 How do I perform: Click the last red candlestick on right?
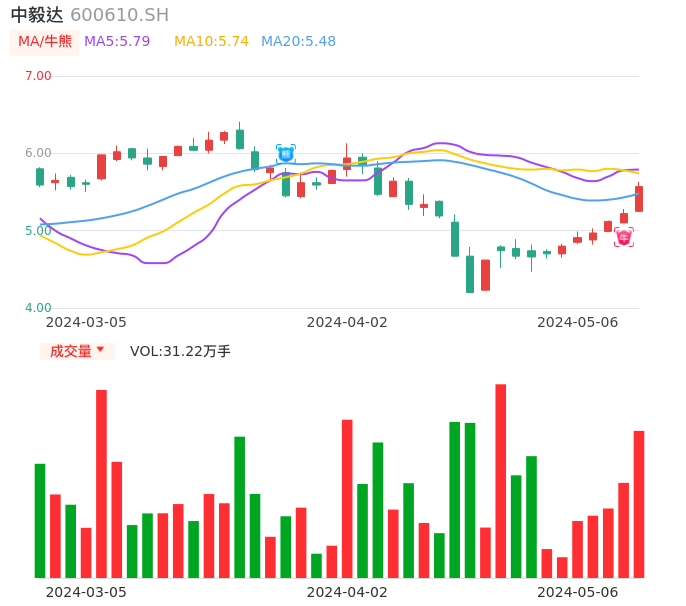pos(639,198)
